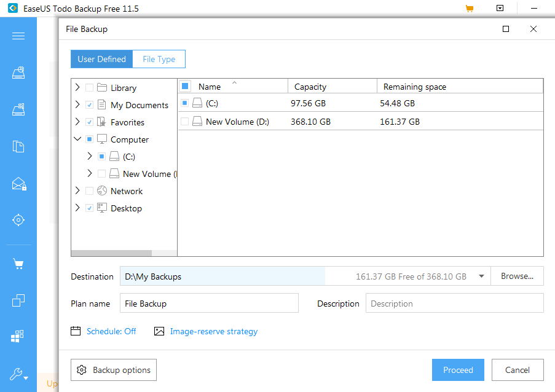Tick the New Volume (D:) checkbox in list
The height and width of the screenshot is (392, 555).
click(x=185, y=122)
